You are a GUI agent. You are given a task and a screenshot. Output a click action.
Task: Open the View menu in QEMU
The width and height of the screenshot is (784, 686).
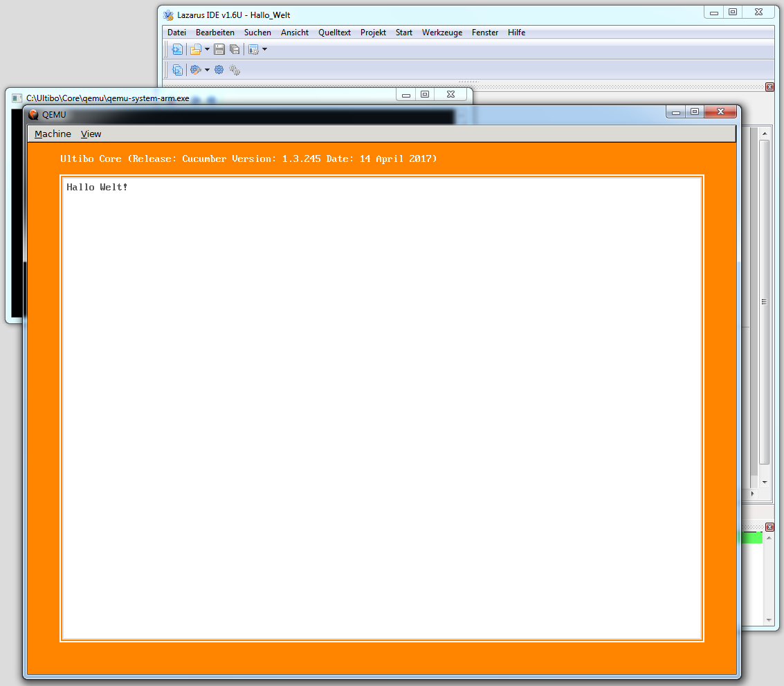click(91, 134)
